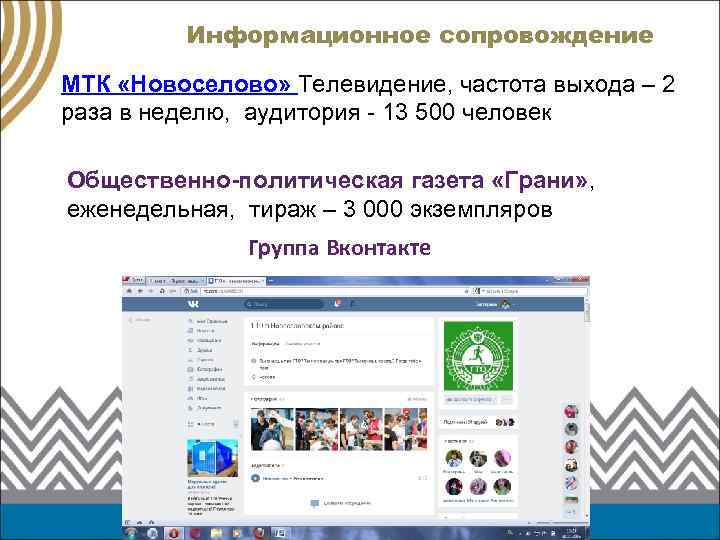
Task: Play the audio track in Аудиозаписи block
Action: click(x=255, y=478)
